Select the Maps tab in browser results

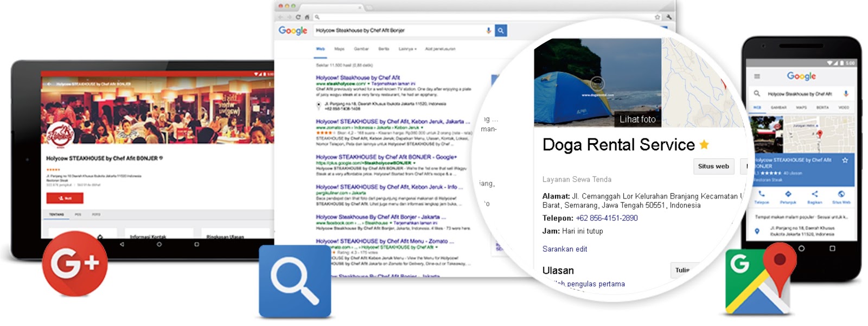340,49
